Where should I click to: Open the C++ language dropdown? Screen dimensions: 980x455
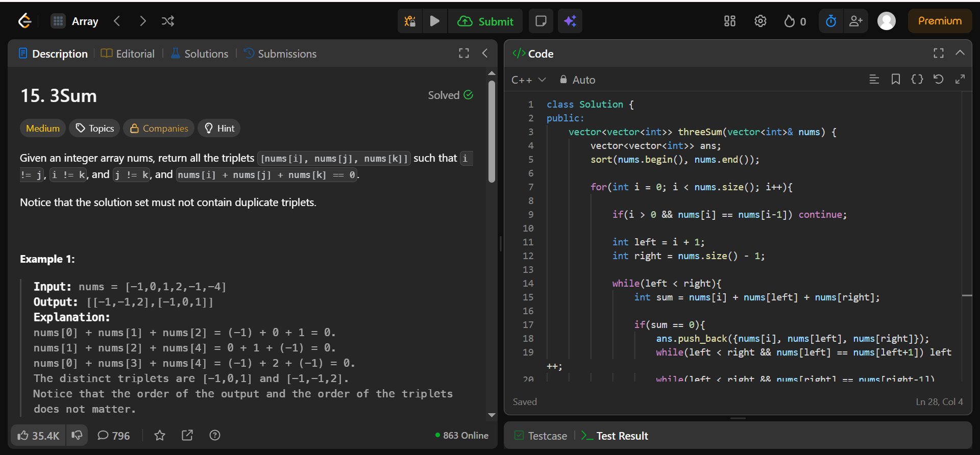528,80
